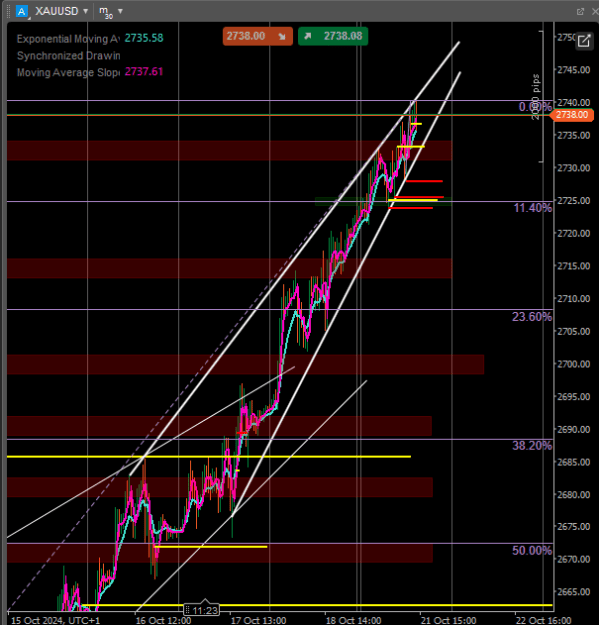599x625 pixels.
Task: Open the m30 timeframe dropdown
Action: click(x=111, y=12)
